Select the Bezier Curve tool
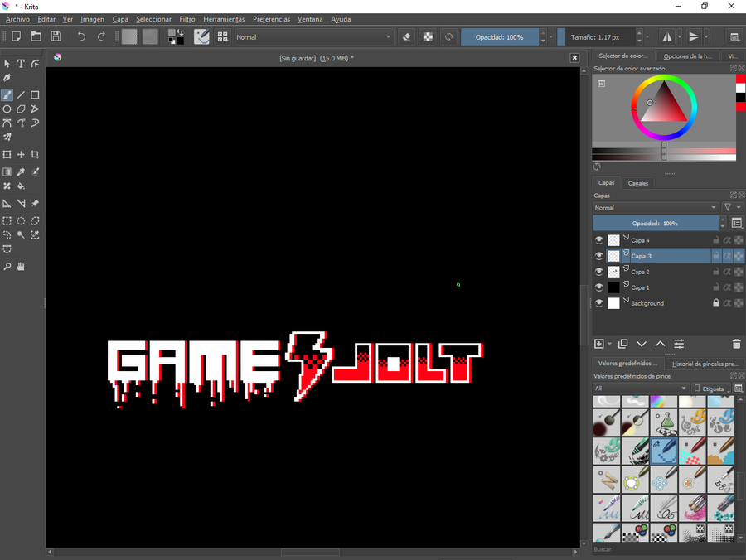Screen dimensions: 746x560 [7, 123]
